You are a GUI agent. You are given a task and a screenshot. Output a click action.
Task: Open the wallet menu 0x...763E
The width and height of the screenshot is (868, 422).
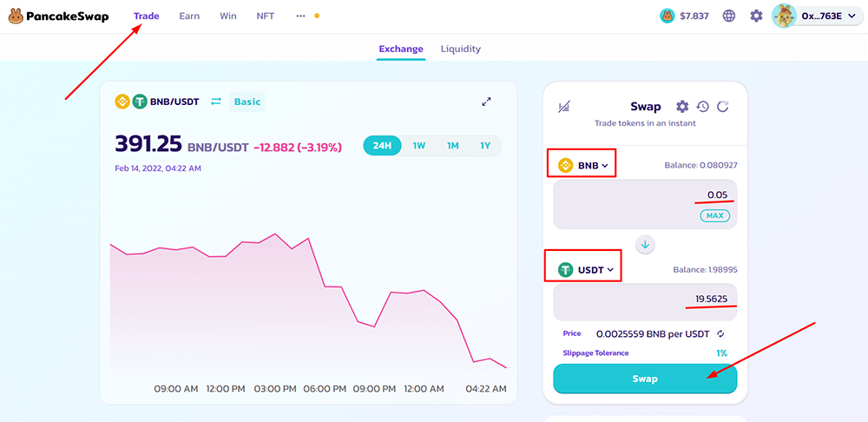click(819, 16)
